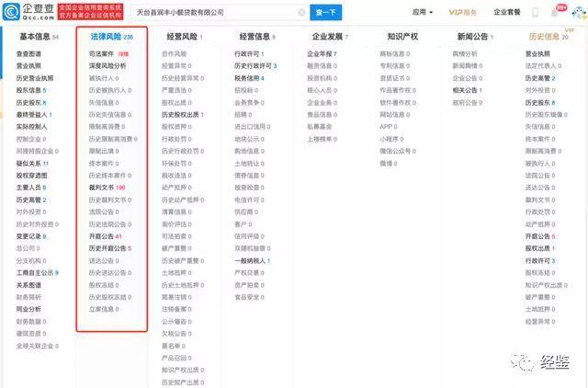Open 进出口信用 entry
588x388 pixels.
click(253, 127)
